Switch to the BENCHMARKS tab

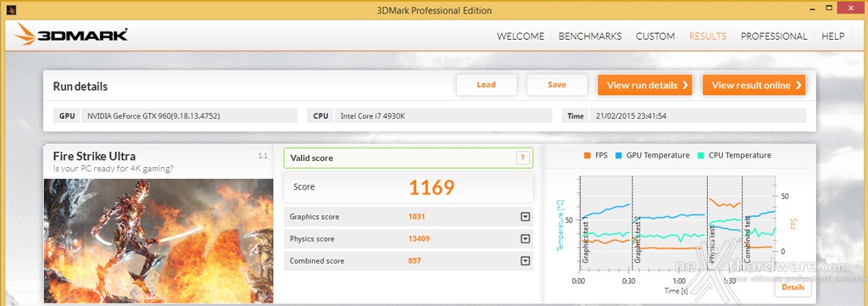pyautogui.click(x=590, y=36)
